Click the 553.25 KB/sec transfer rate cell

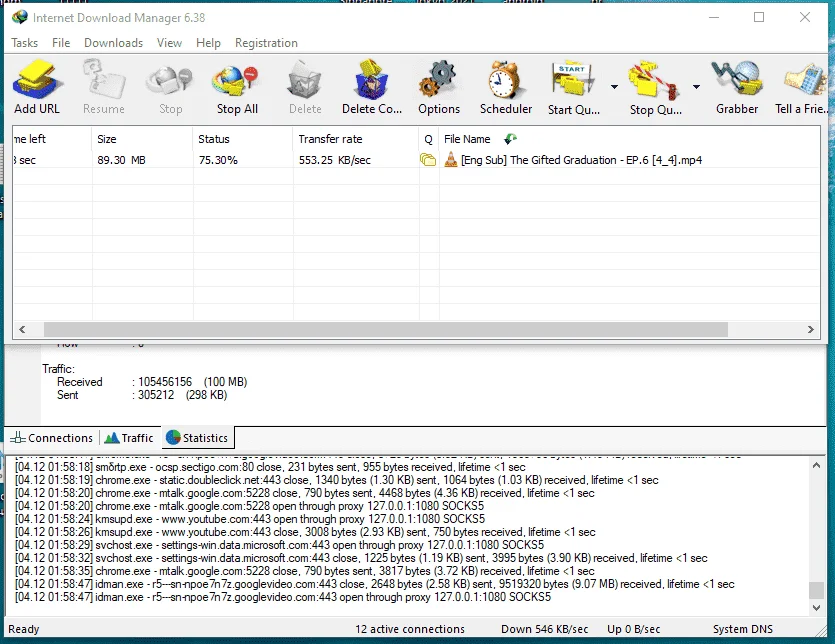click(334, 160)
